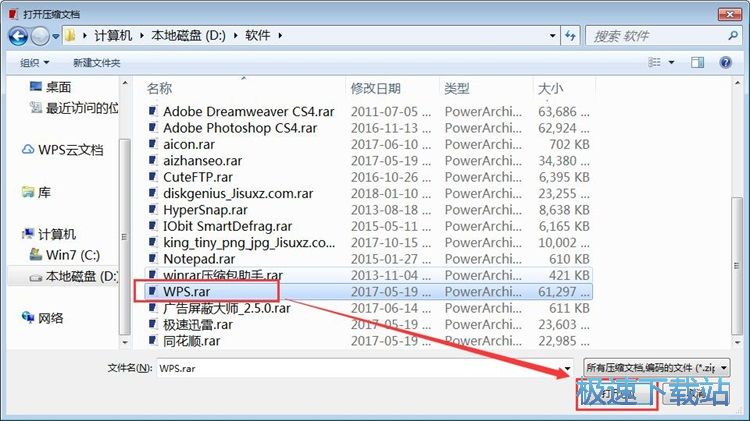
Task: Select 网络 in the navigation pane
Action: coord(42,318)
